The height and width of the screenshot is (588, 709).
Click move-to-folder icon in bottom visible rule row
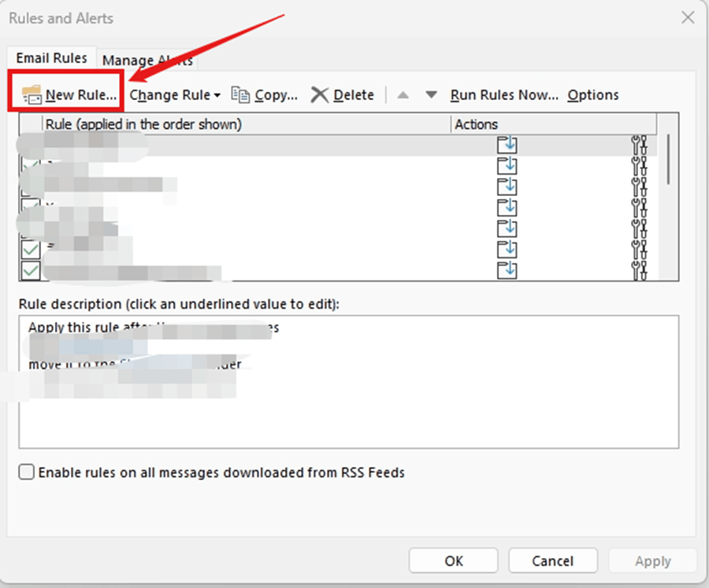click(507, 270)
